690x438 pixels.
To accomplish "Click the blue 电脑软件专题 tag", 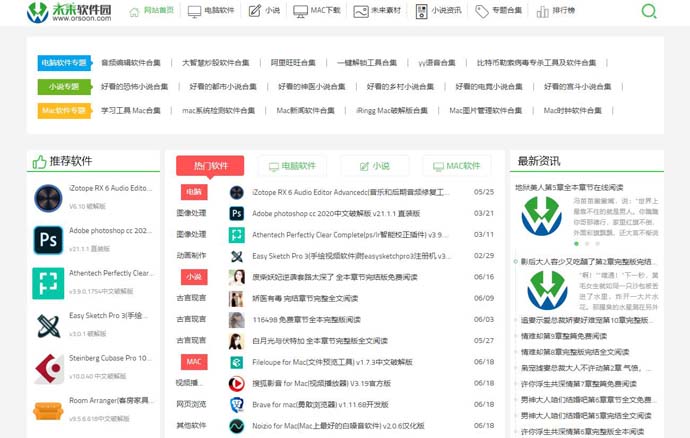I will 64,63.
